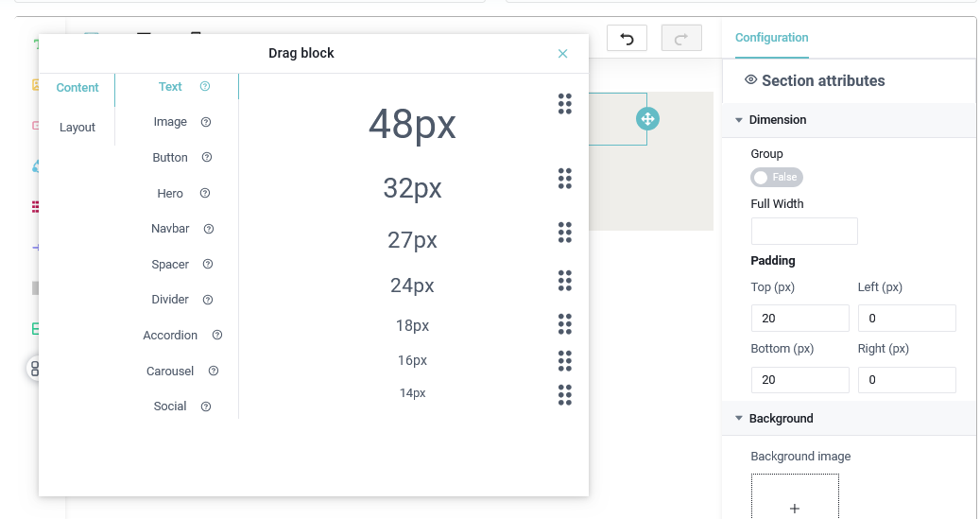This screenshot has width=980, height=519.
Task: Select the Accordion block type
Action: click(x=170, y=336)
